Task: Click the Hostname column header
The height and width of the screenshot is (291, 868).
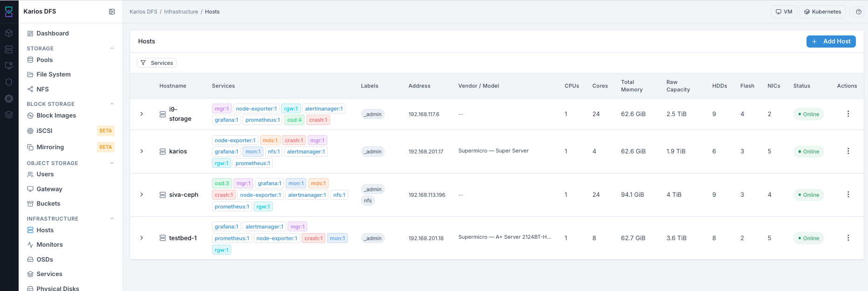Action: click(172, 86)
